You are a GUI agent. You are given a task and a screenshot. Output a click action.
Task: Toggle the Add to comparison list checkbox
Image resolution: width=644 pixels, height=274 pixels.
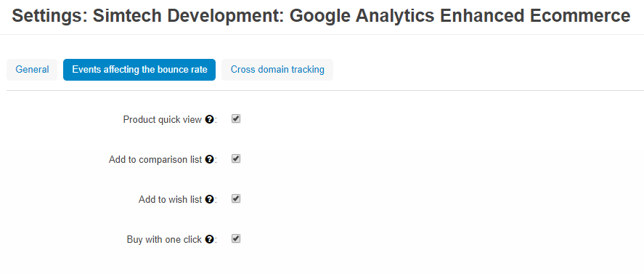pos(236,159)
